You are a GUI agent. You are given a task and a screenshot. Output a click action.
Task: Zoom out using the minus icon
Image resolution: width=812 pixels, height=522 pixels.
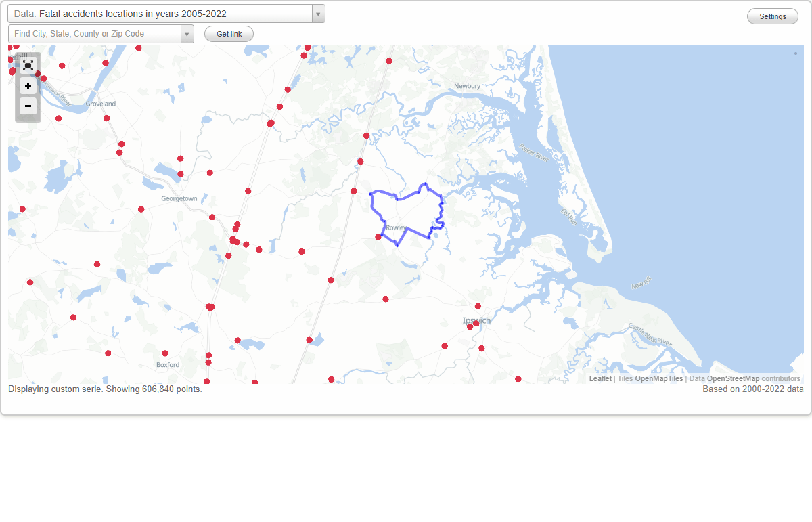coord(28,106)
